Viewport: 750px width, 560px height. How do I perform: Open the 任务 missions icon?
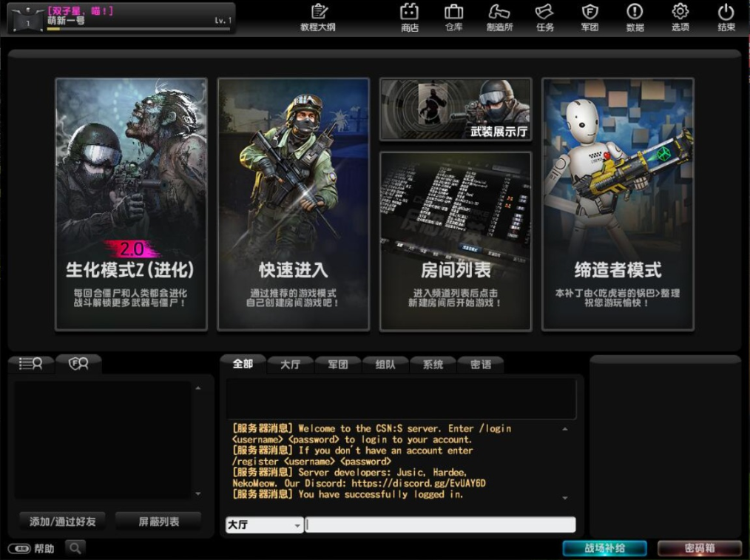pos(545,18)
